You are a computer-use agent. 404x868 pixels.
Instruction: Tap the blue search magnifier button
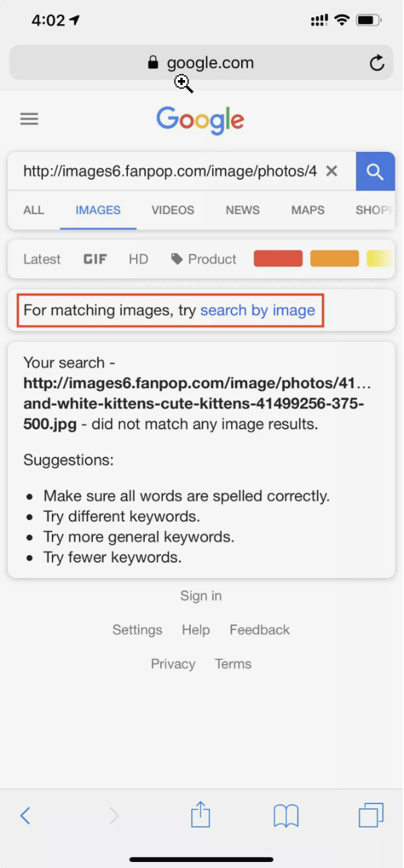click(375, 172)
